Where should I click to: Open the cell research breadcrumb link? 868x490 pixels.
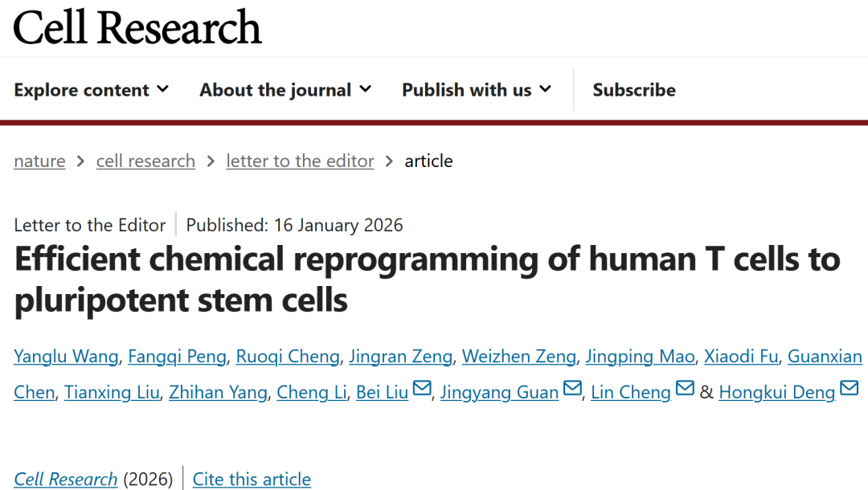click(145, 161)
